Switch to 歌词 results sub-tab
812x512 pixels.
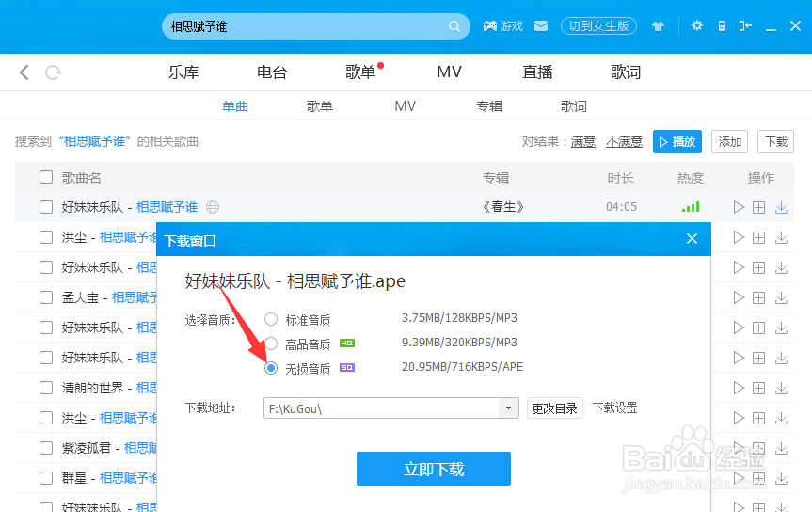[x=574, y=106]
